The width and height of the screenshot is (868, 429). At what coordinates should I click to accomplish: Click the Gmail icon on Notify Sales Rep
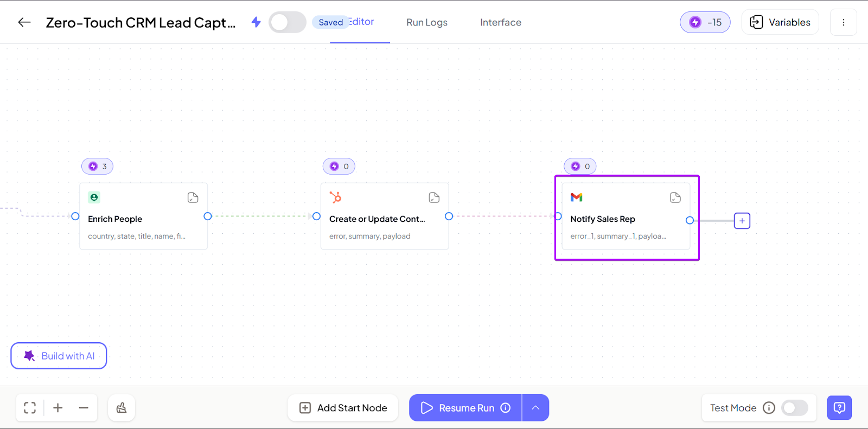(577, 197)
